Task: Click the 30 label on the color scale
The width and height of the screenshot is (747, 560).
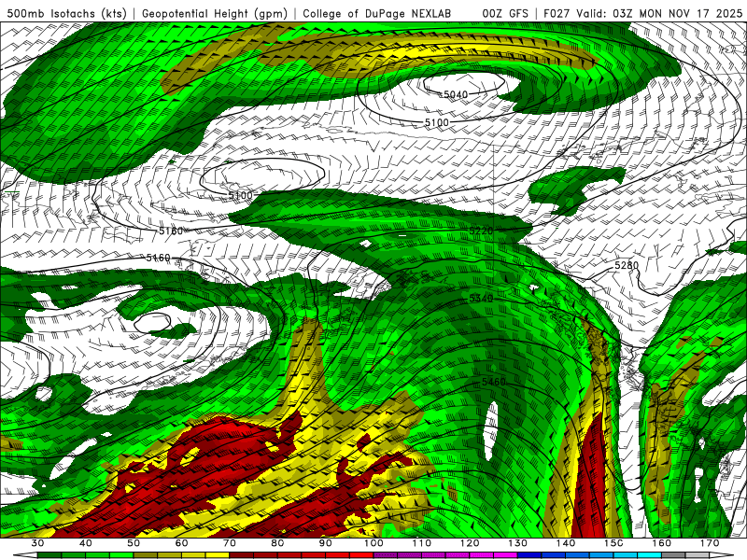Action: 37,543
